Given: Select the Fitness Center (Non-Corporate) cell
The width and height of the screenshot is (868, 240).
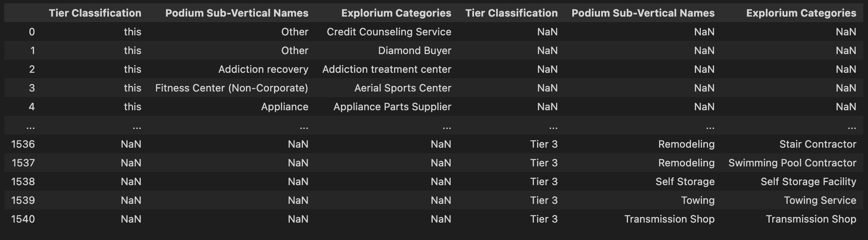Looking at the screenshot, I should tap(231, 88).
